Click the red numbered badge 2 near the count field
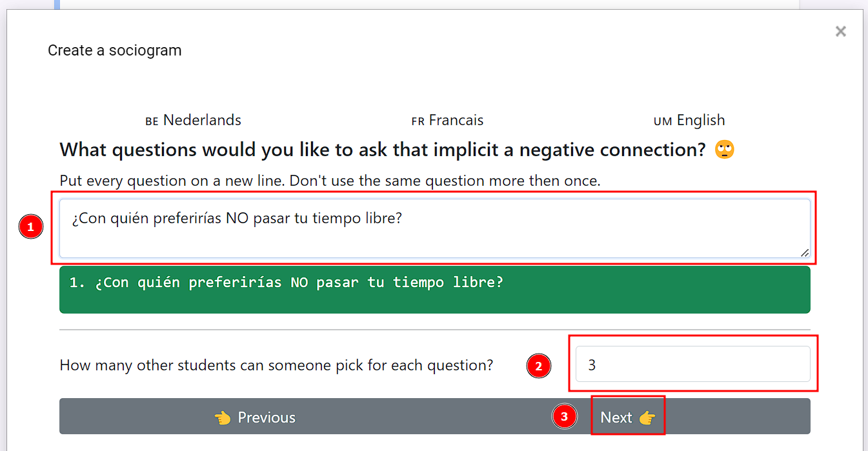This screenshot has width=868, height=451. (x=539, y=366)
